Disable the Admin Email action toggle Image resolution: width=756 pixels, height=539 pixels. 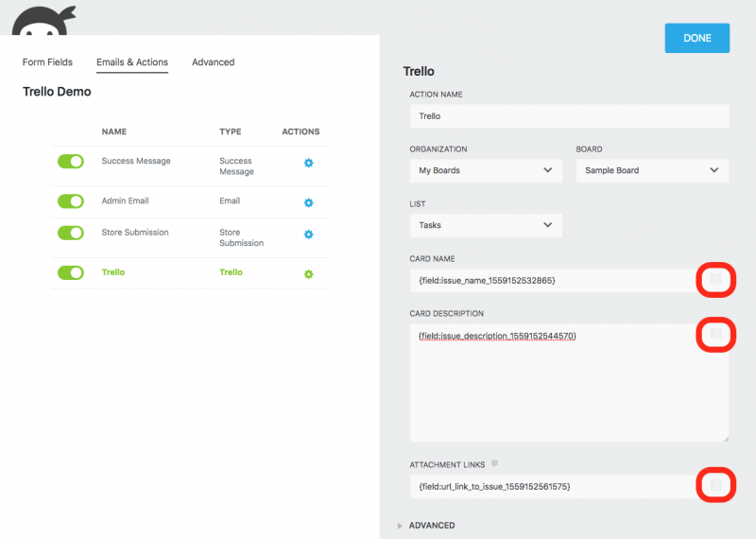click(70, 201)
